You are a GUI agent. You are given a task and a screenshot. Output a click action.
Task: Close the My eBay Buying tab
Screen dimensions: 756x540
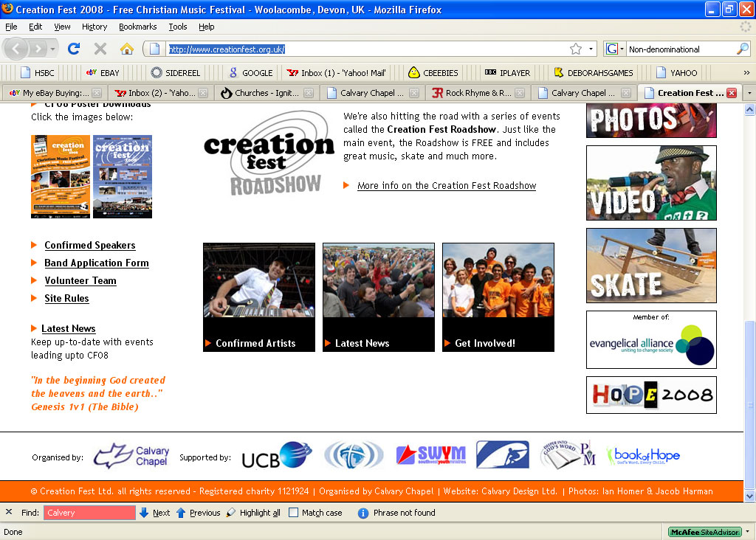pos(97,93)
